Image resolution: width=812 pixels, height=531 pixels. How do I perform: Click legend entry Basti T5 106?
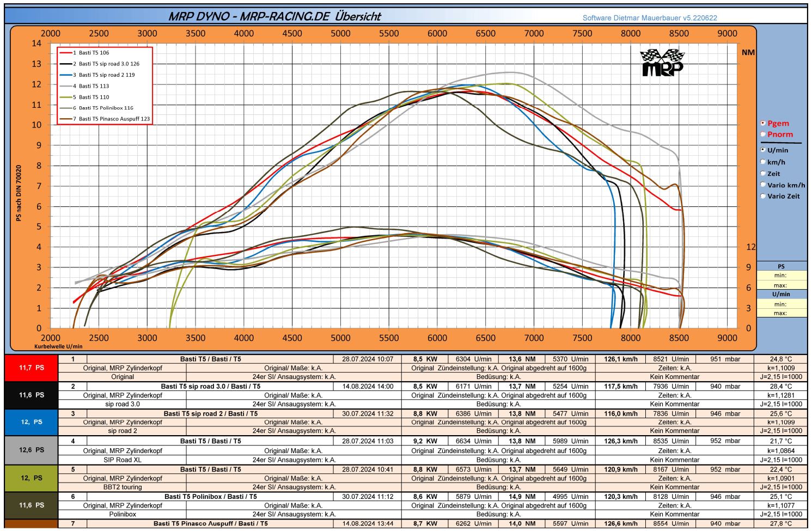coord(84,53)
